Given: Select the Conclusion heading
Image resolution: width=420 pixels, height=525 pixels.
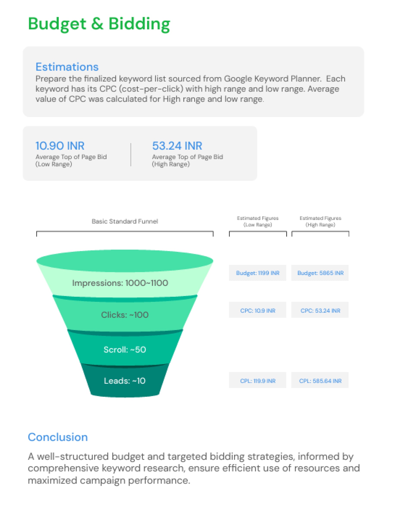Looking at the screenshot, I should [x=58, y=437].
